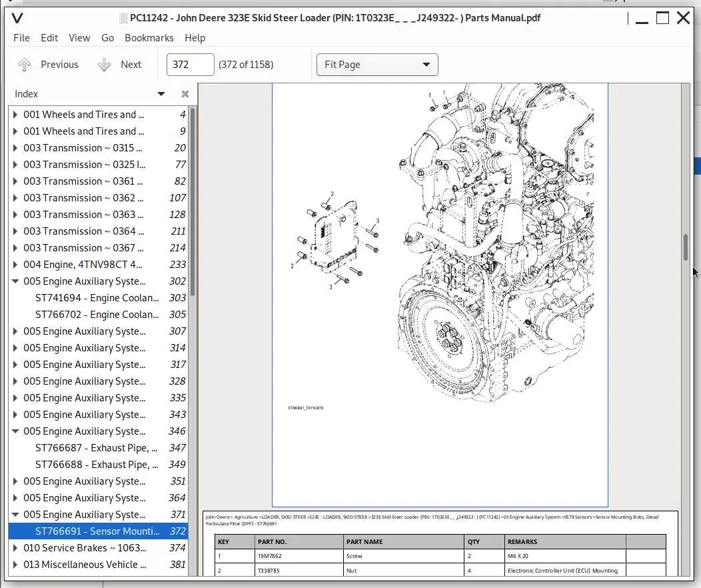
Task: Expand 005 Engine Auxiliary System page 314
Action: [15, 348]
